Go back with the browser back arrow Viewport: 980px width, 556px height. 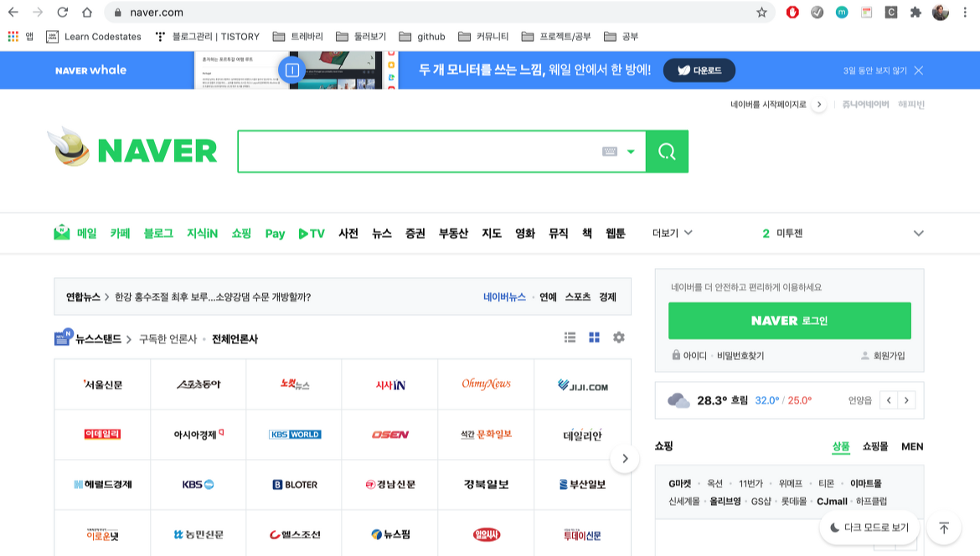(x=13, y=12)
